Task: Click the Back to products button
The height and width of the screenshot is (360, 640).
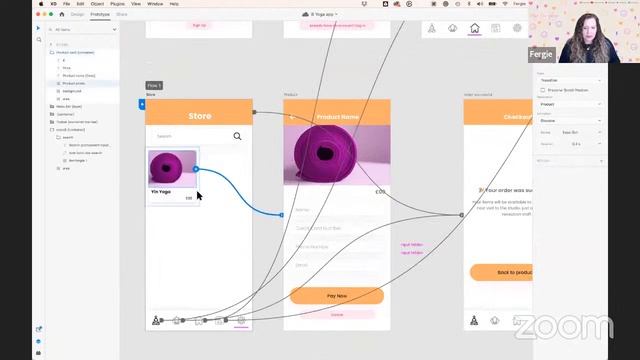Action: (501, 272)
